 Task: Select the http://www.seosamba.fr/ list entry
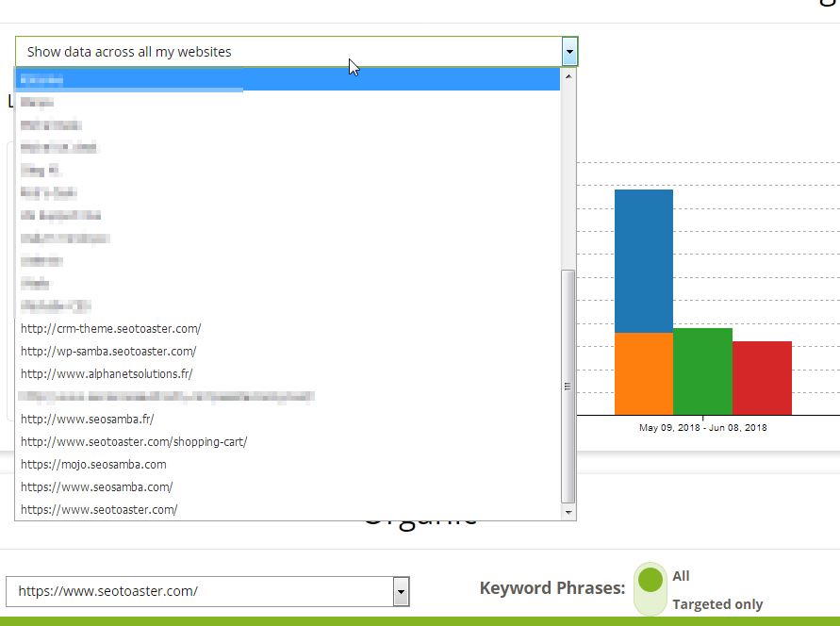click(87, 419)
